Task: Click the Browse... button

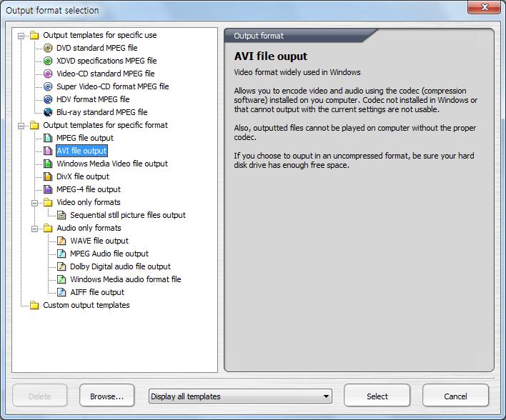Action: pyautogui.click(x=106, y=396)
